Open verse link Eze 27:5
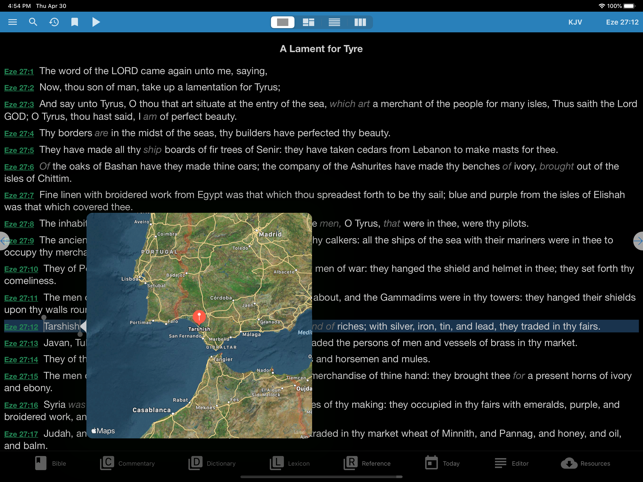 [19, 151]
